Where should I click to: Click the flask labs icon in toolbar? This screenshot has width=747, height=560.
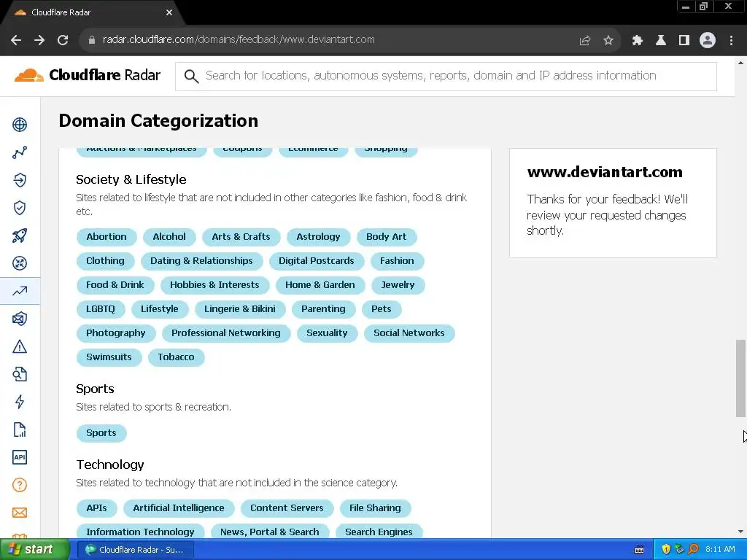tap(661, 41)
